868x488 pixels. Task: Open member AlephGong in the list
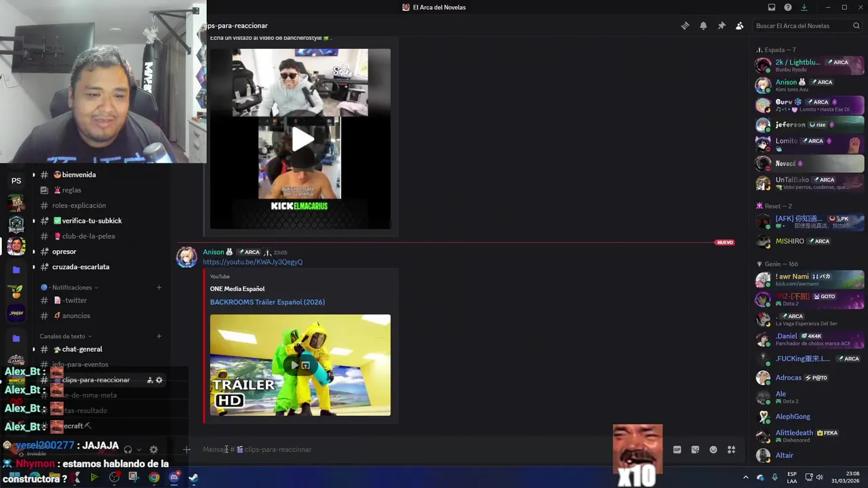[810, 417]
